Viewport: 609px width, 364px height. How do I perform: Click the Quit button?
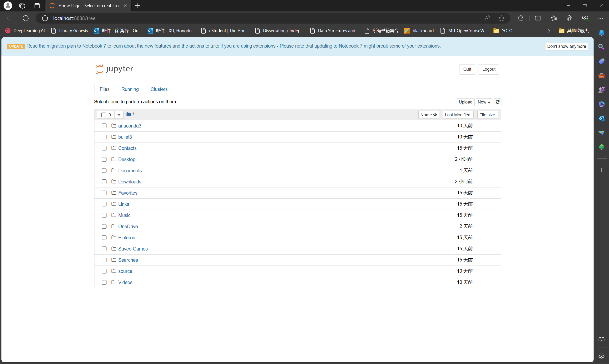pyautogui.click(x=467, y=69)
